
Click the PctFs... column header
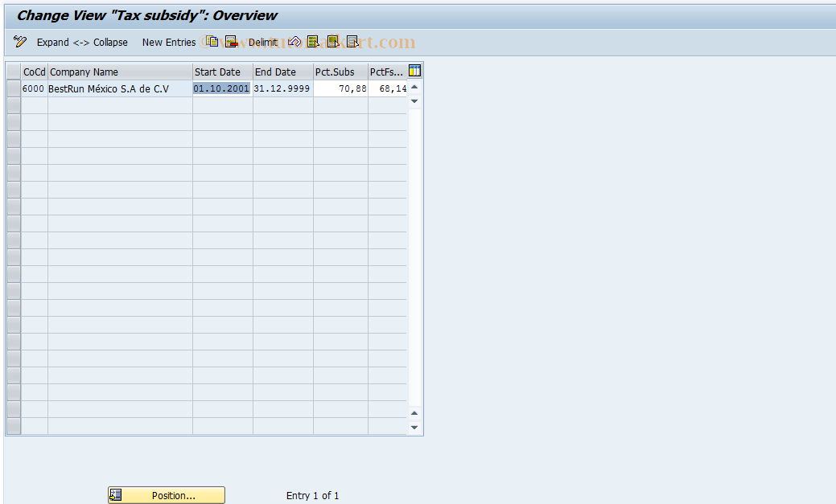(387, 72)
